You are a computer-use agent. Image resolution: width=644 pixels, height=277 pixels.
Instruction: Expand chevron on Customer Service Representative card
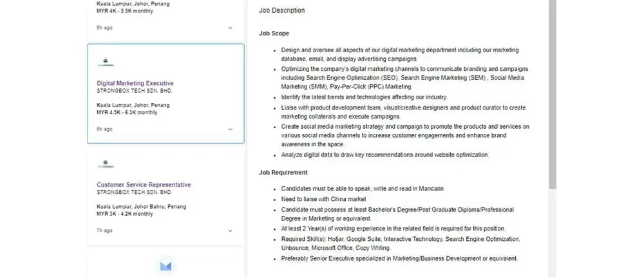[x=231, y=230]
